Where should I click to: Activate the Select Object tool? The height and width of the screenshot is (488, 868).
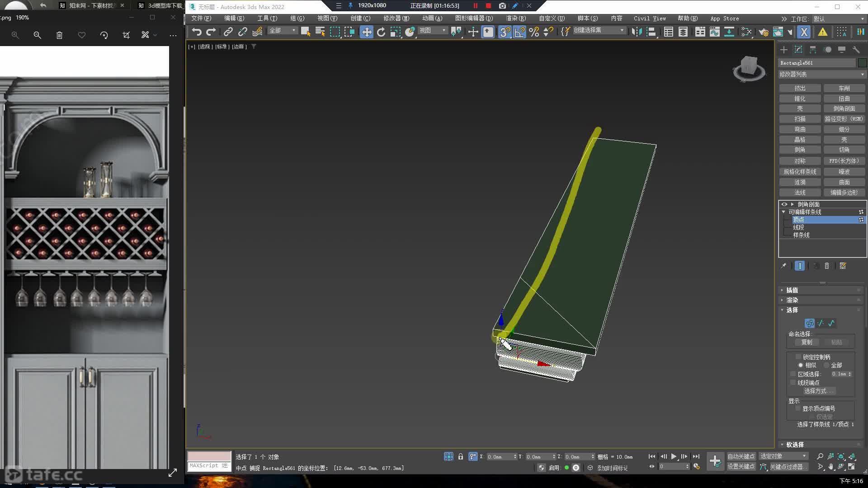(x=306, y=32)
